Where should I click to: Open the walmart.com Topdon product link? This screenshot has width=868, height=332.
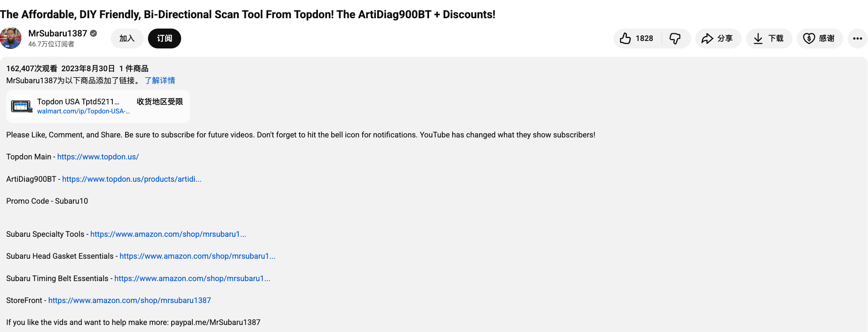coord(83,111)
